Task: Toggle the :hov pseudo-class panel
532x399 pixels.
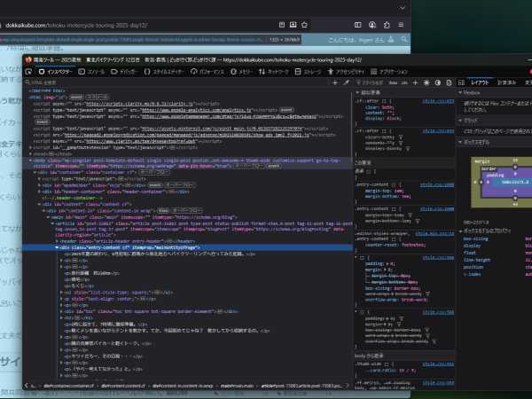Action: pyautogui.click(x=393, y=82)
